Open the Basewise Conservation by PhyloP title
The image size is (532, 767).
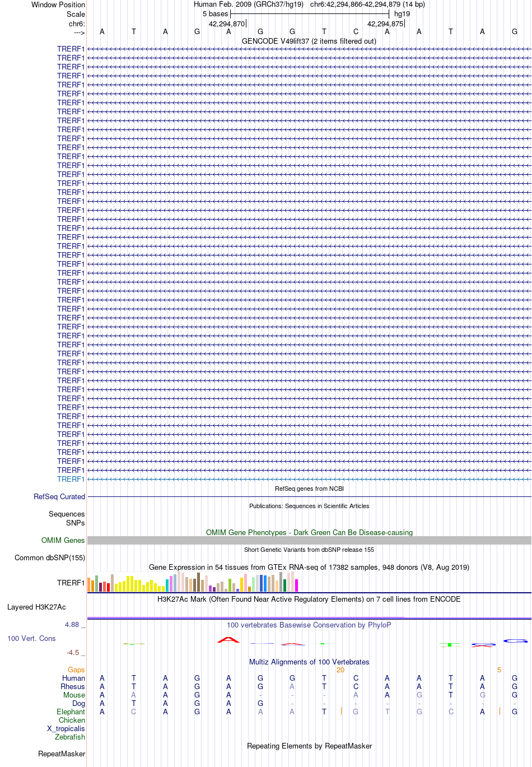point(309,625)
